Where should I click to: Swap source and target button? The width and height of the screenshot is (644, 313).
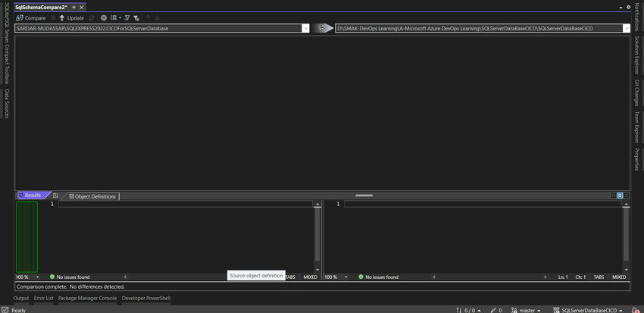coord(323,28)
